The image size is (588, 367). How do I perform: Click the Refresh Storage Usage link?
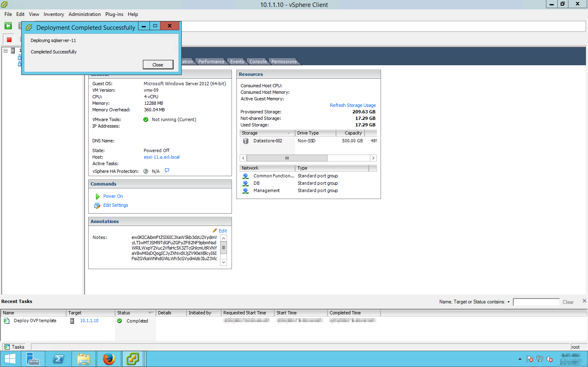pos(353,105)
